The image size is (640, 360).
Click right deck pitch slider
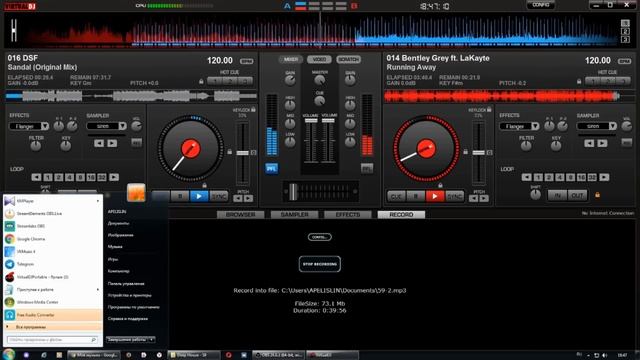pyautogui.click(x=478, y=153)
